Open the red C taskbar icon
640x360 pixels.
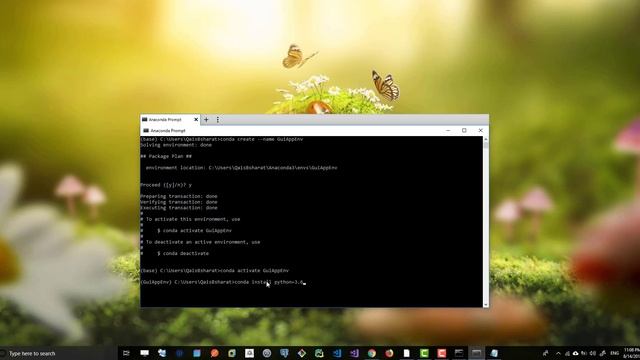tap(442, 353)
